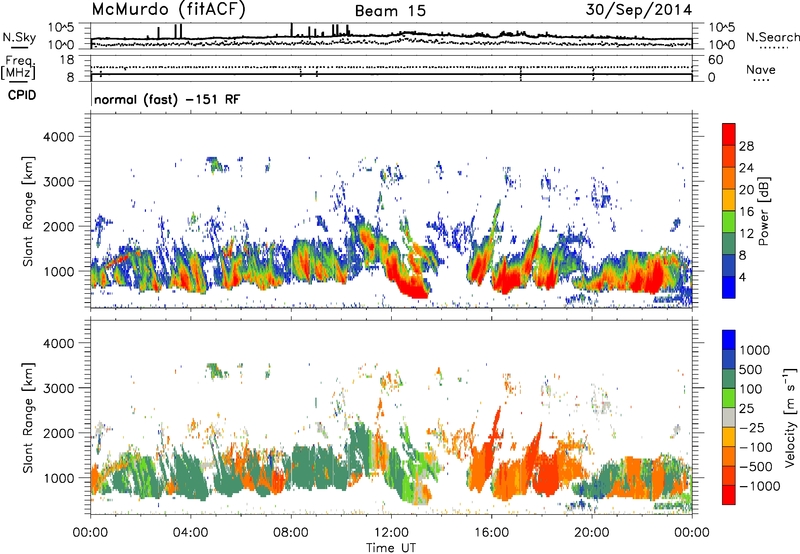800x554 pixels.
Task: Click the normal (fast) -151 RF text
Action: click(x=167, y=99)
